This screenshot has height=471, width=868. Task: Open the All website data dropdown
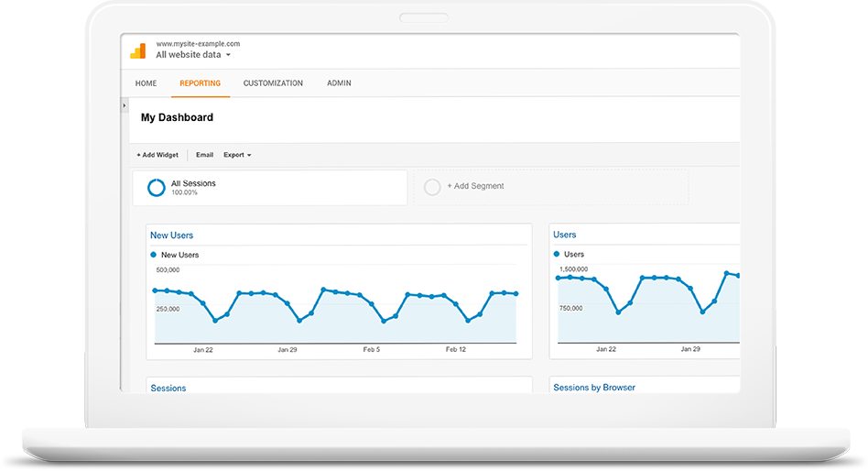tap(193, 55)
